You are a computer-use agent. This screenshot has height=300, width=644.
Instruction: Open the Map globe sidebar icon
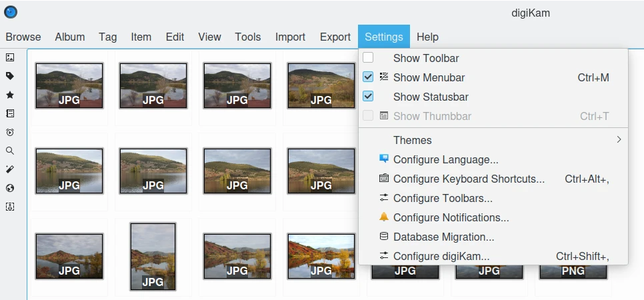click(10, 188)
